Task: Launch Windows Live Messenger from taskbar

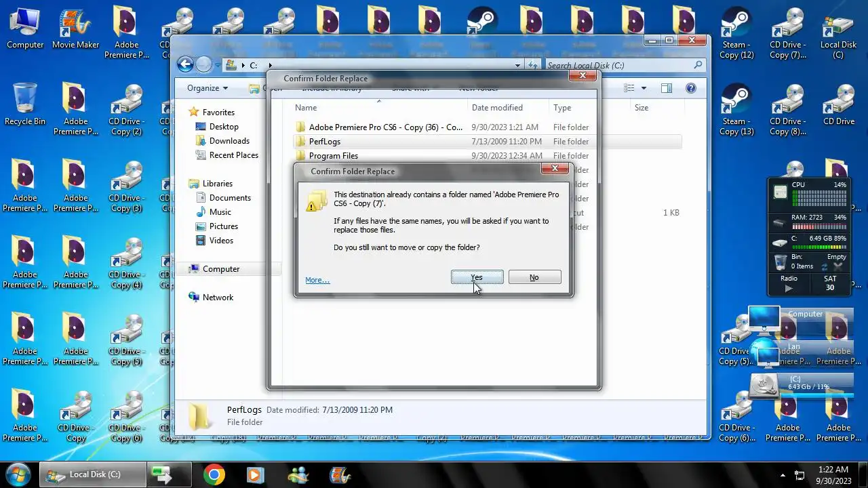Action: pyautogui.click(x=298, y=474)
